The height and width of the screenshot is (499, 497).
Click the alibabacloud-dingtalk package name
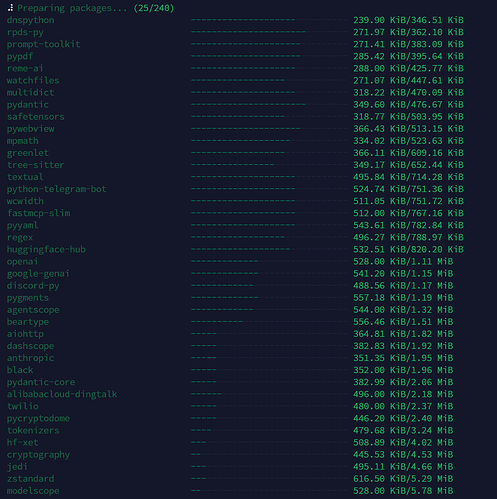pyautogui.click(x=62, y=394)
